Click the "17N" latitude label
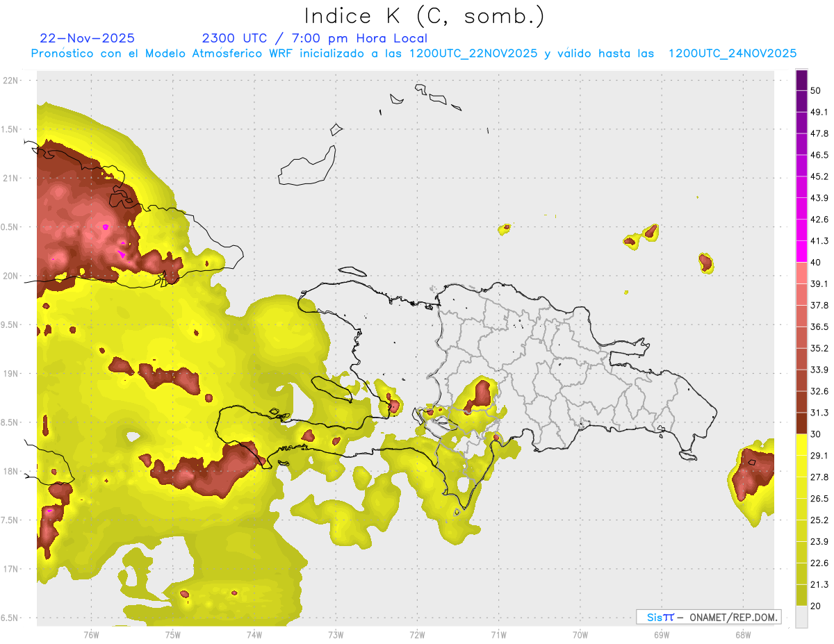 (x=10, y=569)
